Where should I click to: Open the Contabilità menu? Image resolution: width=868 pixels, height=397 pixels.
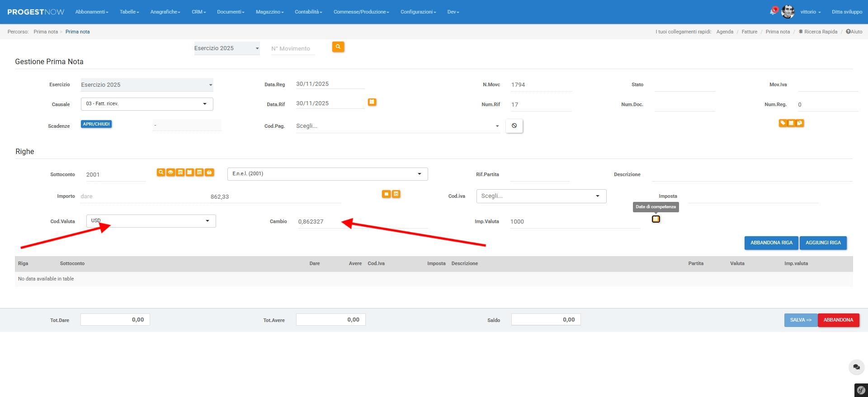[308, 12]
